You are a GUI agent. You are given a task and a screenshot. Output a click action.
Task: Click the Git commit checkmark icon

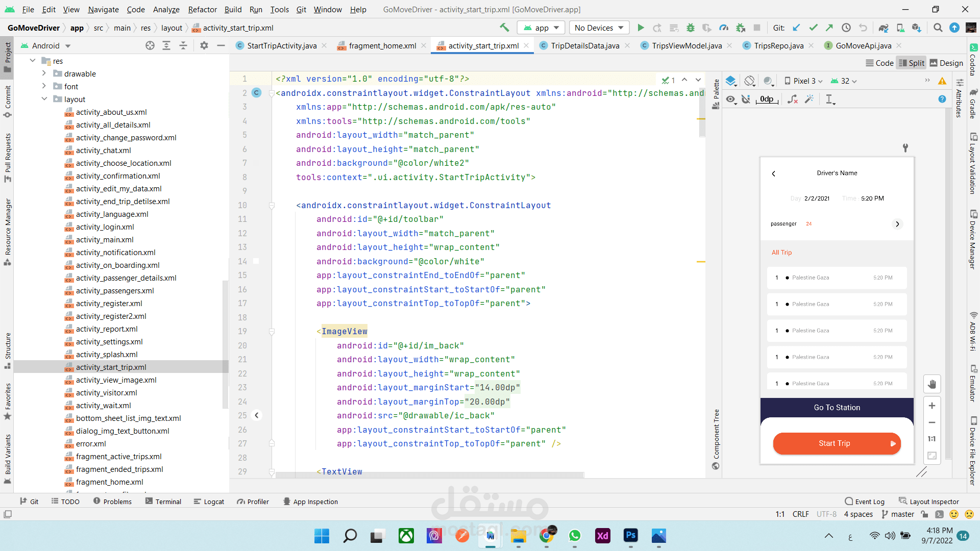[813, 28]
